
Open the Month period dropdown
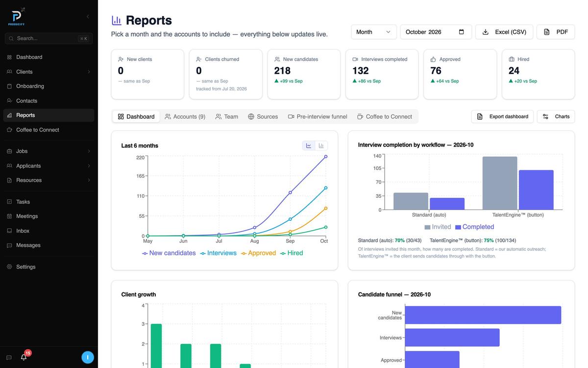coord(374,32)
